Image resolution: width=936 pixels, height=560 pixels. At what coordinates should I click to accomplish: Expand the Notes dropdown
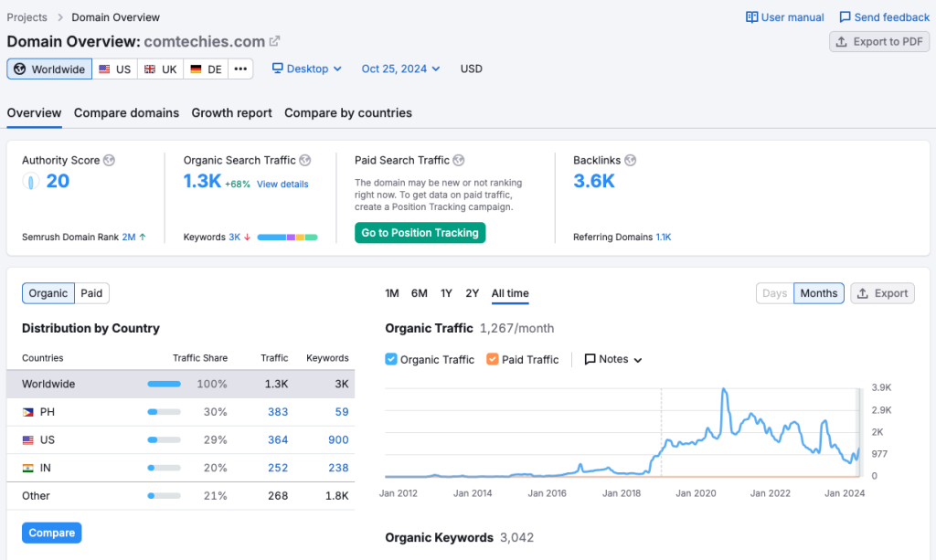tap(612, 359)
